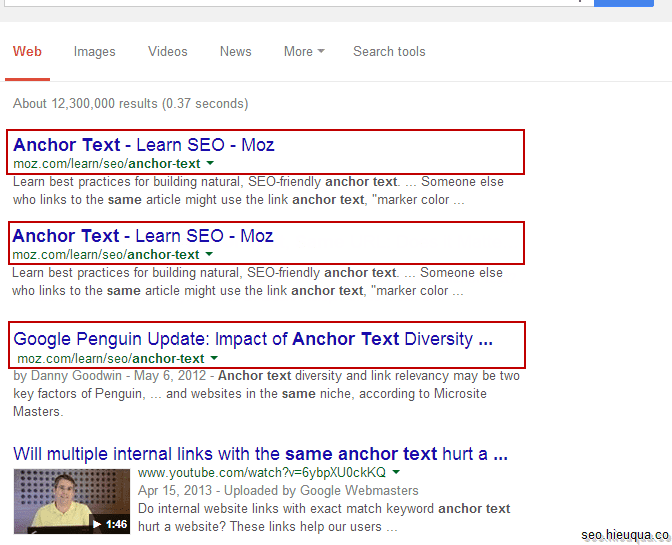Open Google Penguin Update Anchor Text Diversity result
This screenshot has width=672, height=545.
[x=253, y=339]
